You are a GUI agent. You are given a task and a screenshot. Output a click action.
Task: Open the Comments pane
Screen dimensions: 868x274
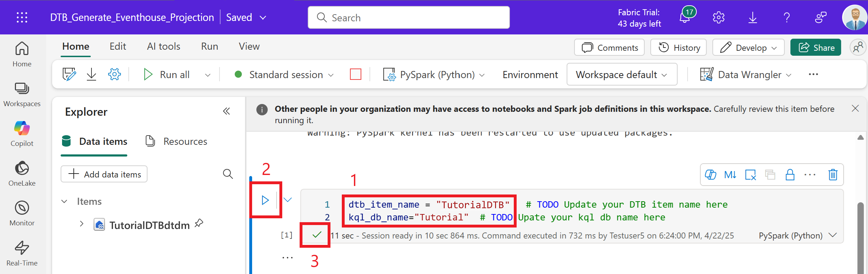[610, 48]
